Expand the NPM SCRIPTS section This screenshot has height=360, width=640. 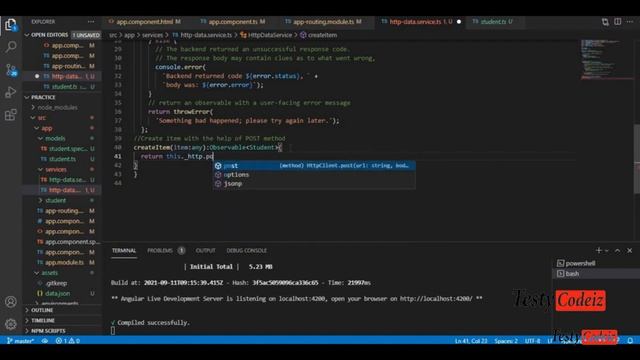[48, 331]
